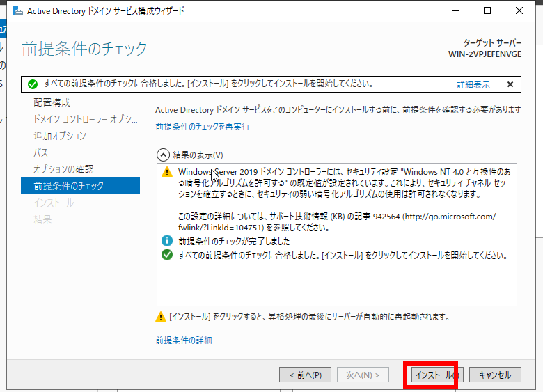Image resolution: width=543 pixels, height=392 pixels.
Task: Click the disabled 次へ(N) button
Action: [363, 375]
